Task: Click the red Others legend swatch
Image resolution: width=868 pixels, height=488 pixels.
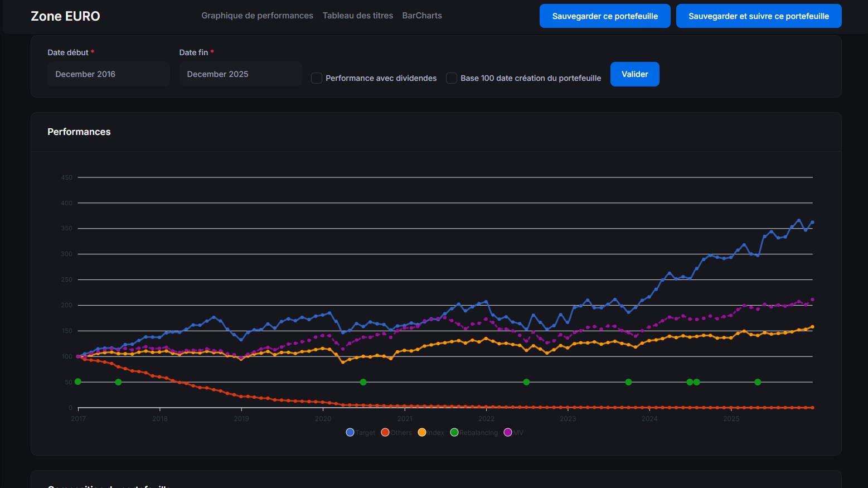Action: (384, 432)
